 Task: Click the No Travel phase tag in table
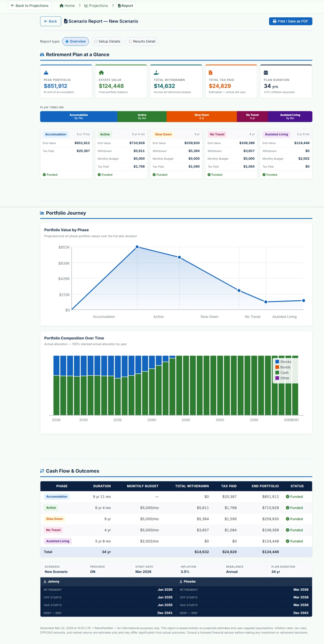coord(53,530)
